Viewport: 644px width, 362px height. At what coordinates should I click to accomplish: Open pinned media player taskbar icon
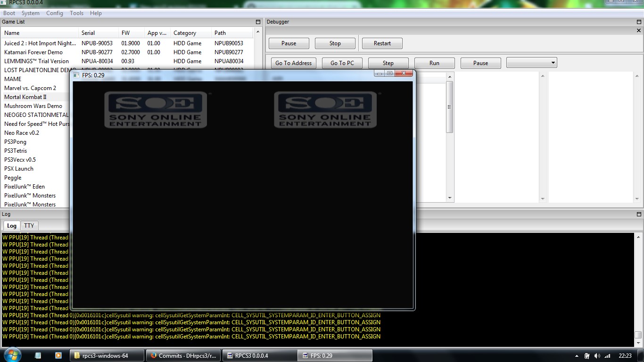click(x=58, y=355)
